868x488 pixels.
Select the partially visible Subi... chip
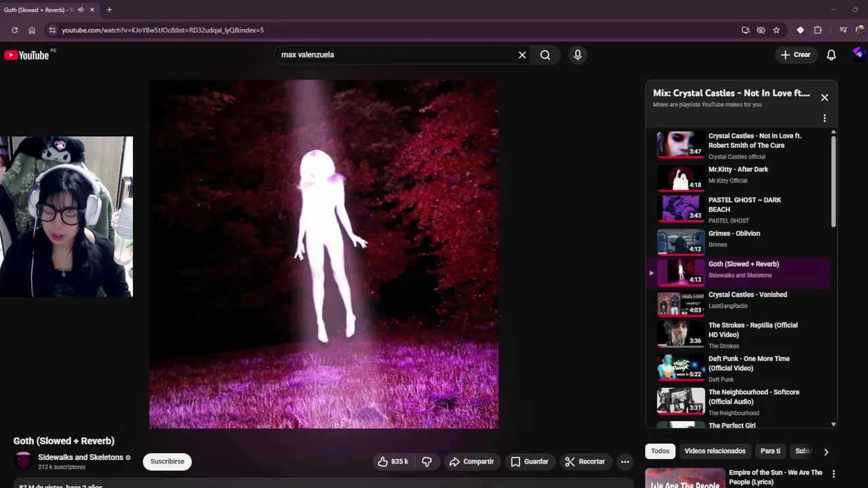802,451
